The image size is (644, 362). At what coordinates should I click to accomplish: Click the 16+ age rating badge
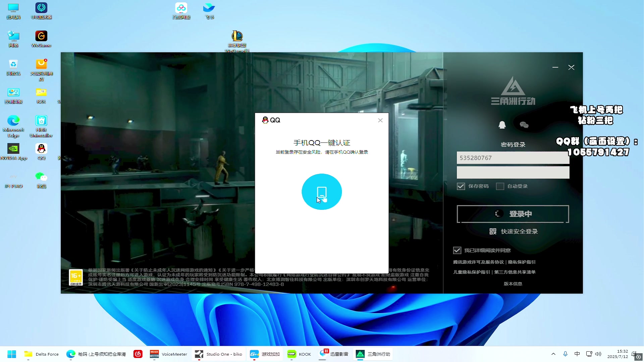76,278
